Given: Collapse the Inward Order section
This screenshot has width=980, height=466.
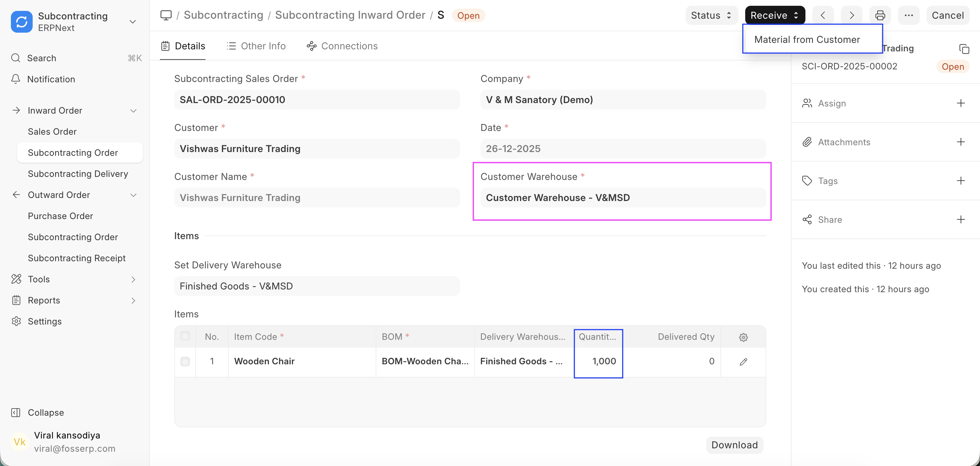Looking at the screenshot, I should pos(133,110).
